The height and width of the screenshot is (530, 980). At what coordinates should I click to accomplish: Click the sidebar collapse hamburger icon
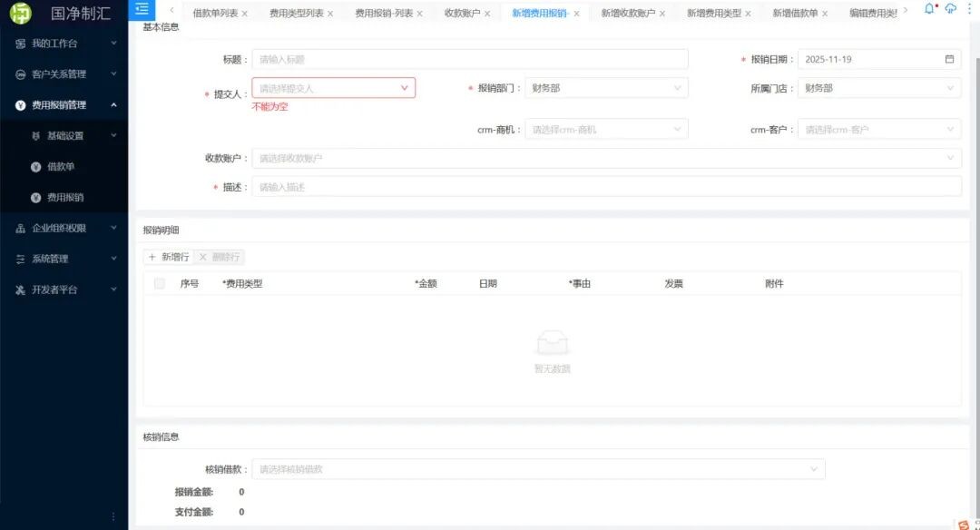[x=142, y=9]
